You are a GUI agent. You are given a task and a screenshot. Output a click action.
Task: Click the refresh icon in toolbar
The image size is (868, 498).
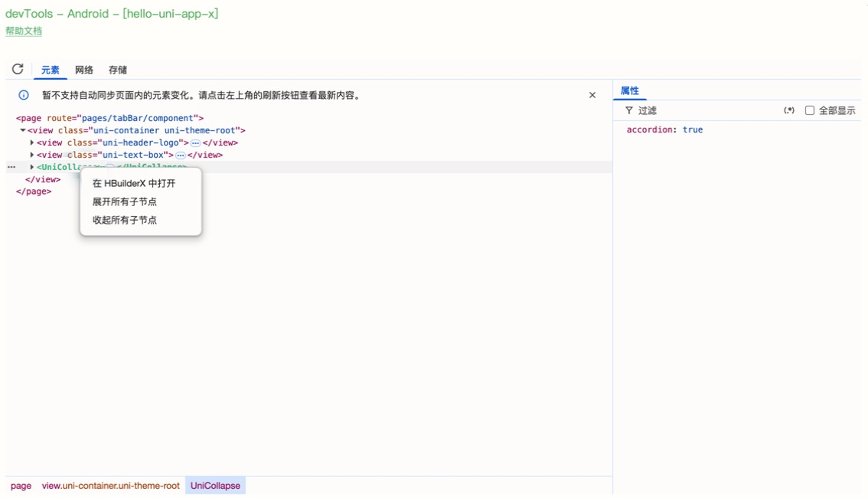point(18,69)
